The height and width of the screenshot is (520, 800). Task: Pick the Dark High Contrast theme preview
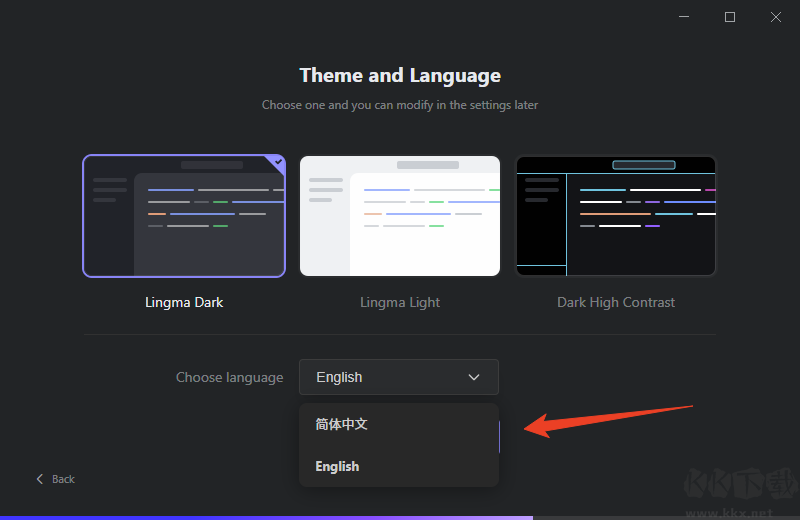click(616, 216)
